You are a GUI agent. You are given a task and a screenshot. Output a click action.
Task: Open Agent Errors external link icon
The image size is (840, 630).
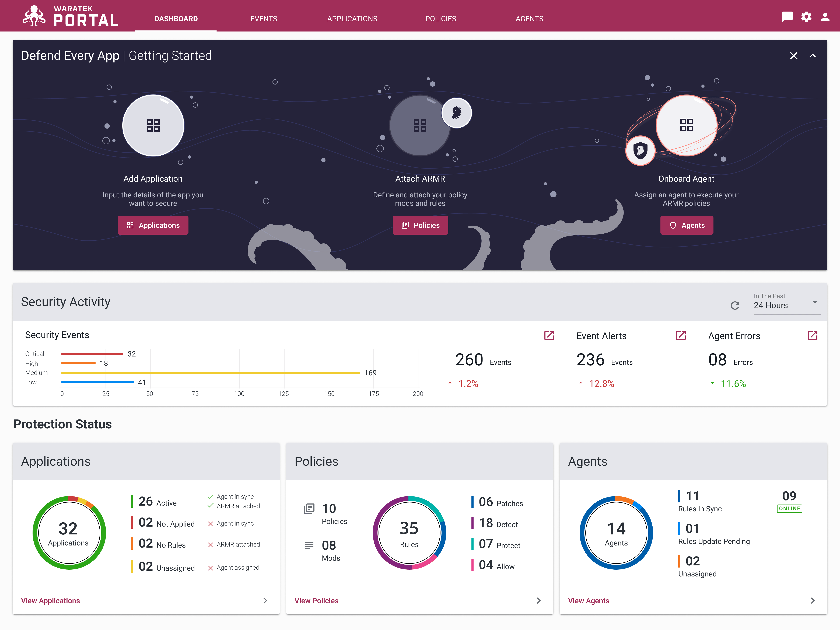coord(813,335)
